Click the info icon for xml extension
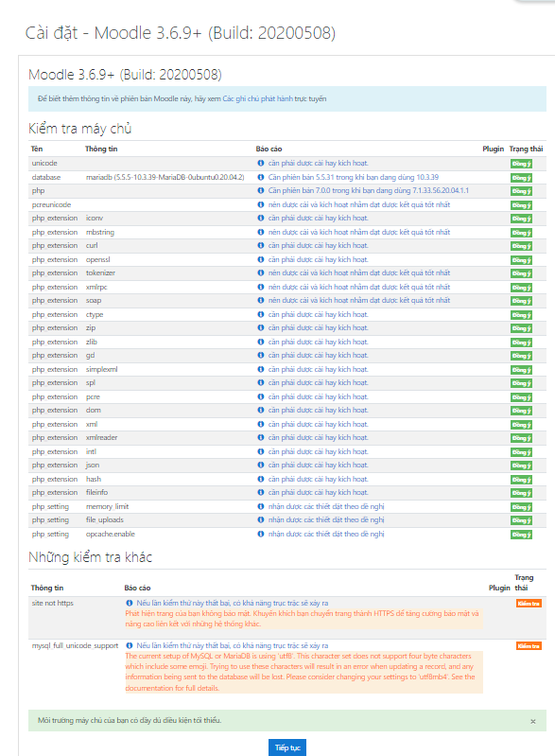The image size is (555, 756). pyautogui.click(x=261, y=424)
